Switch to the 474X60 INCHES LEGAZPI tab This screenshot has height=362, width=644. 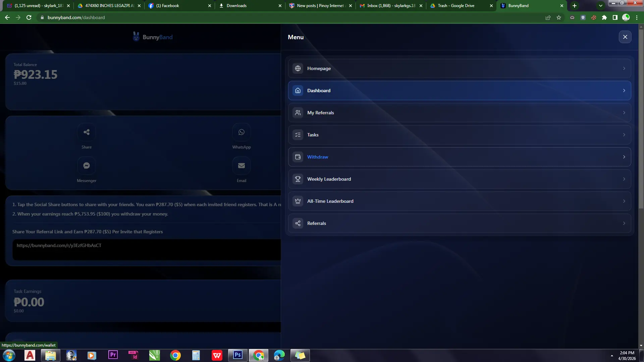click(109, 6)
